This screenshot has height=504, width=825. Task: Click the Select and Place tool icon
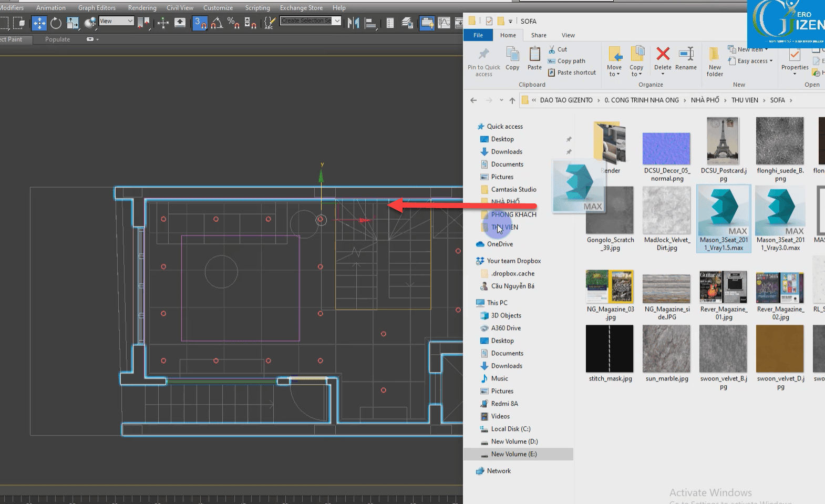(90, 23)
